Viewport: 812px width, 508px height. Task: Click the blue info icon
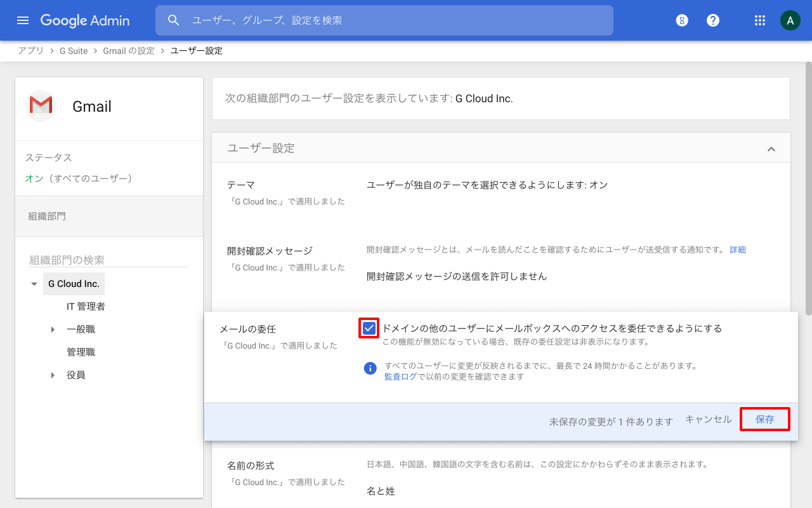click(x=370, y=369)
